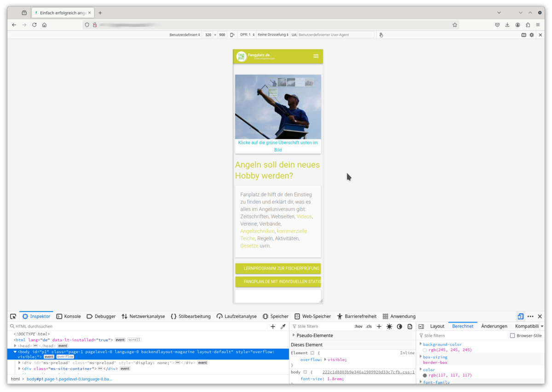
Task: Open responsive design mode settings gear
Action: click(532, 35)
